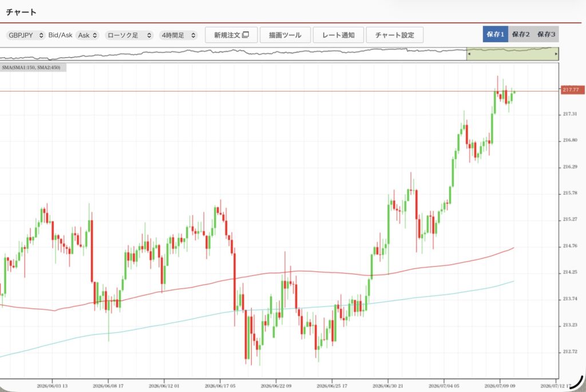Open the ローソク足 chart type dropdown
This screenshot has height=392, width=586.
coord(129,35)
